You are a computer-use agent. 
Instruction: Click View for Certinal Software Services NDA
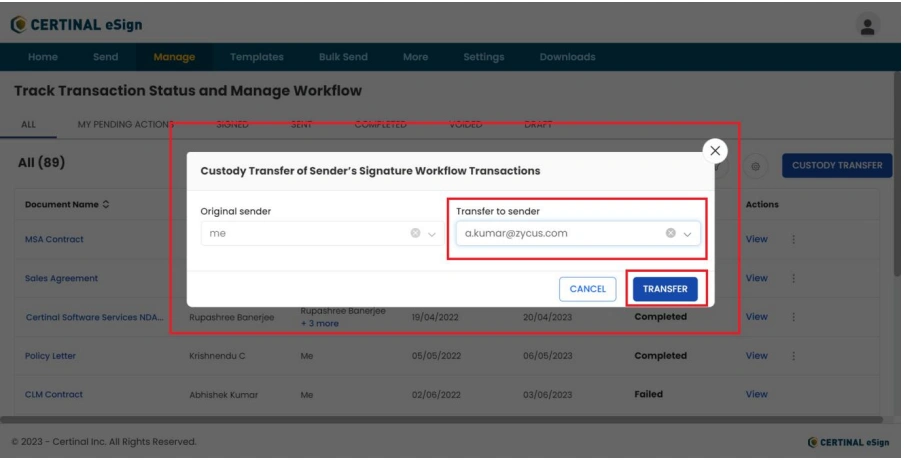756,316
